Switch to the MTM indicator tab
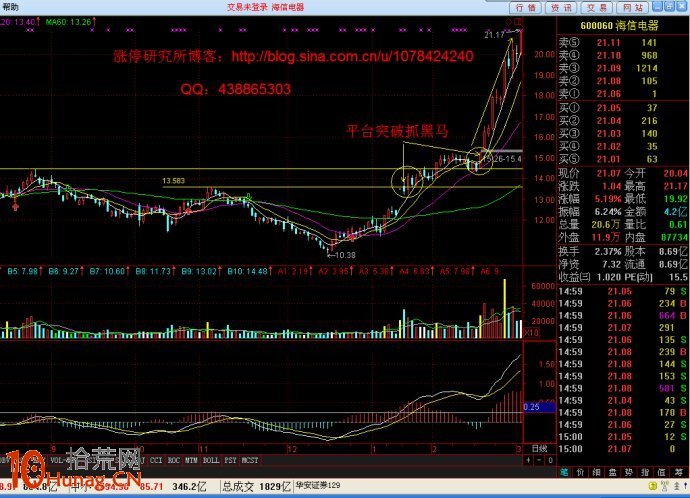Screen dimensions: 690x498 [191, 460]
